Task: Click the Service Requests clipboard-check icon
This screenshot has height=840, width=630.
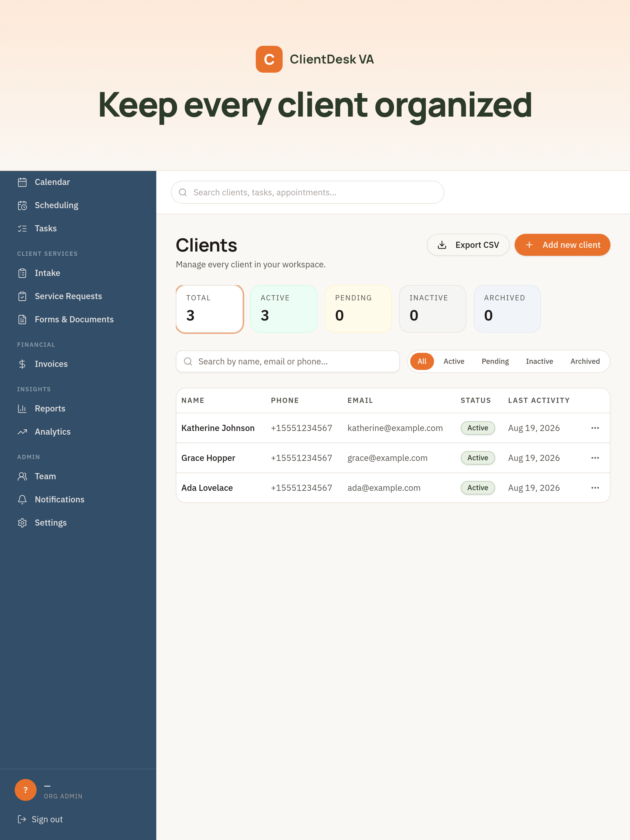Action: pos(22,296)
